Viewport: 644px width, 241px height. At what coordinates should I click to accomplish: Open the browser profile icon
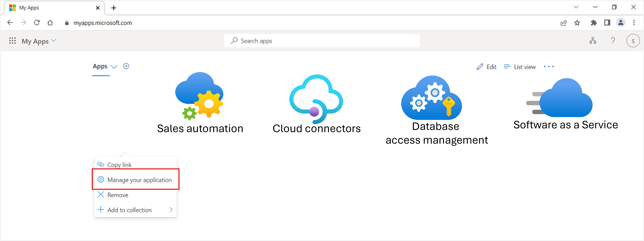[620, 23]
